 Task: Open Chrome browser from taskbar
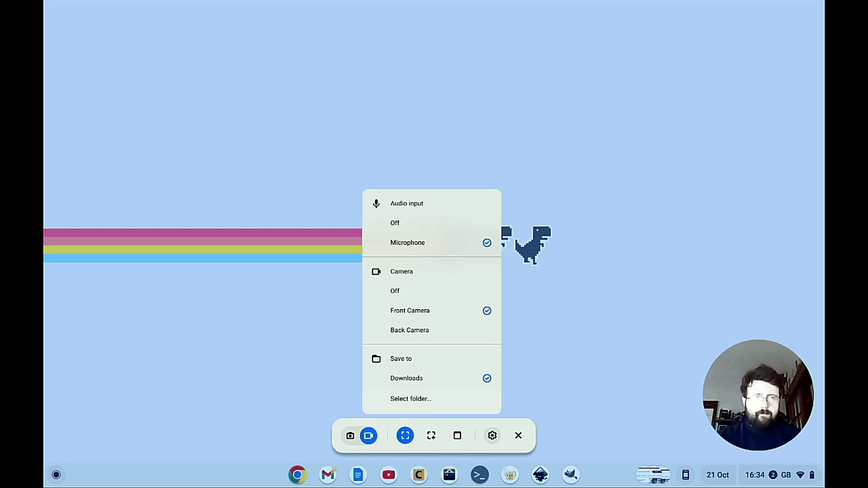[x=297, y=474]
